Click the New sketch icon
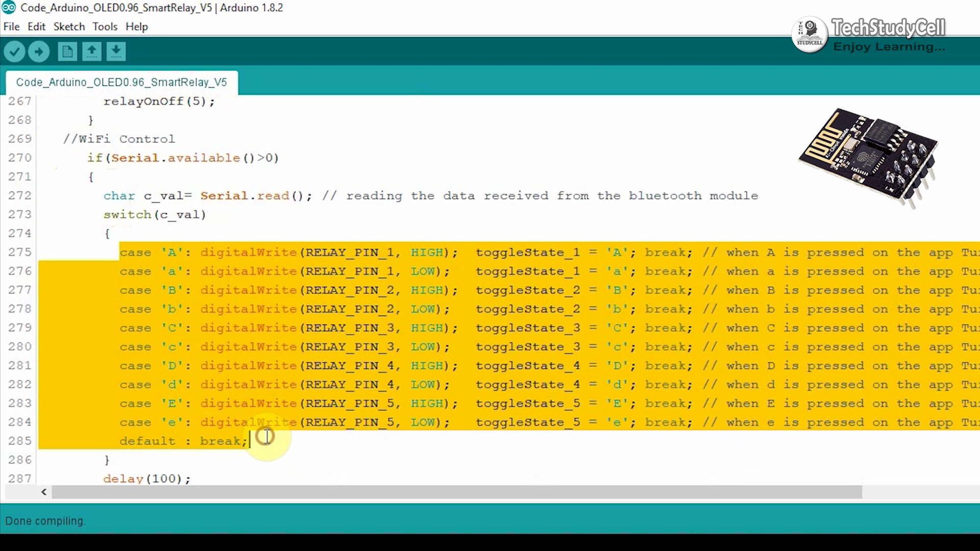The image size is (980, 551). (x=67, y=51)
